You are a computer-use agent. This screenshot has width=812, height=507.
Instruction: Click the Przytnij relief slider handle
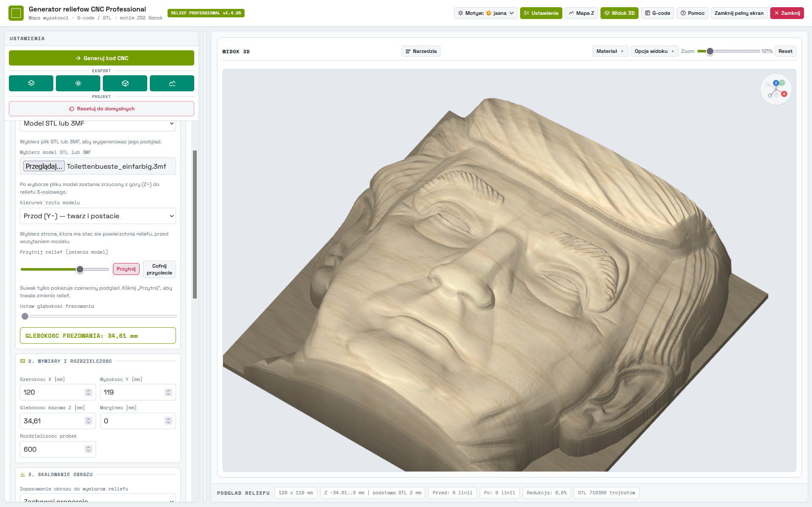click(x=80, y=269)
